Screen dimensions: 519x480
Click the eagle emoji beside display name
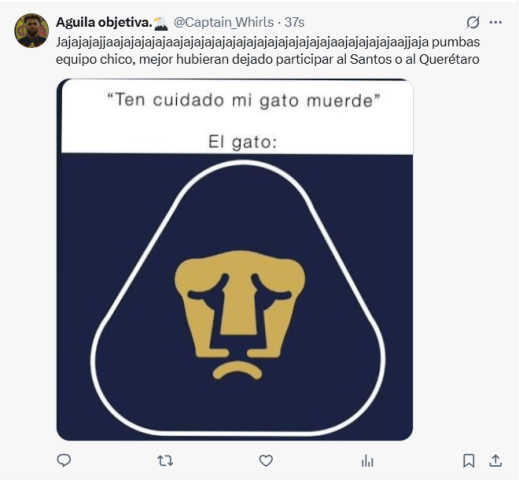click(x=161, y=23)
